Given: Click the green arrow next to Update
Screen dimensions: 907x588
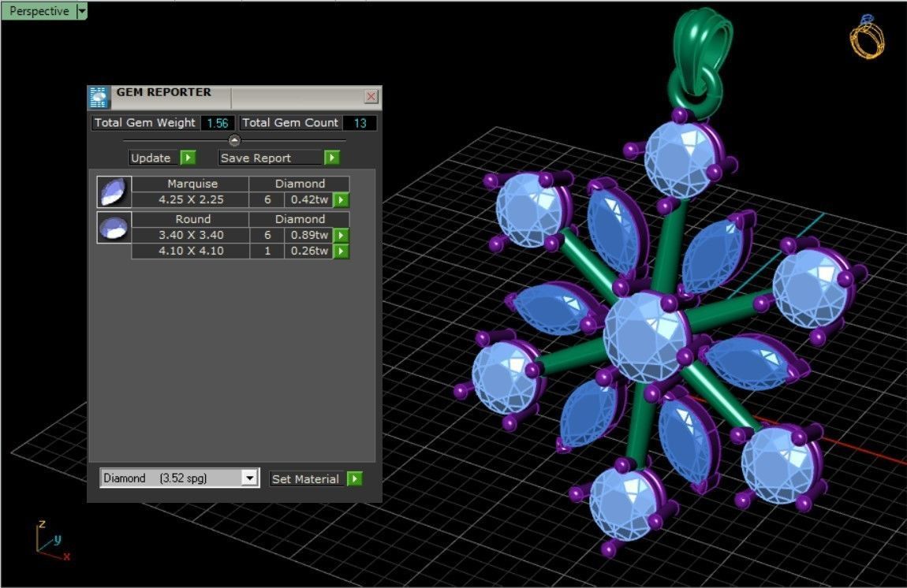Looking at the screenshot, I should point(188,158).
